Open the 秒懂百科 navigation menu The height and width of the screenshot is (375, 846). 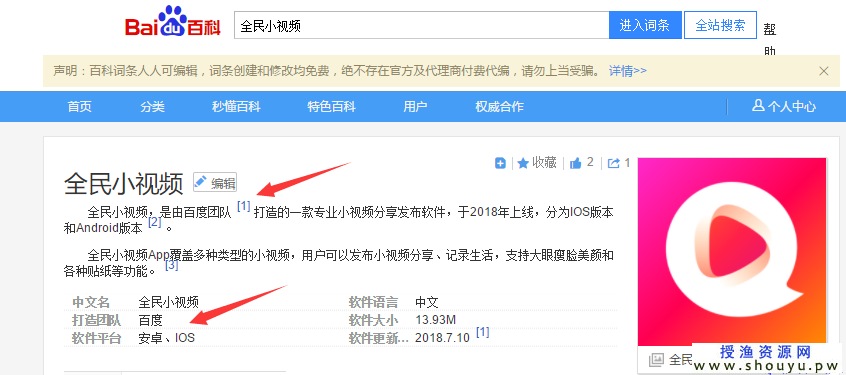pos(236,106)
